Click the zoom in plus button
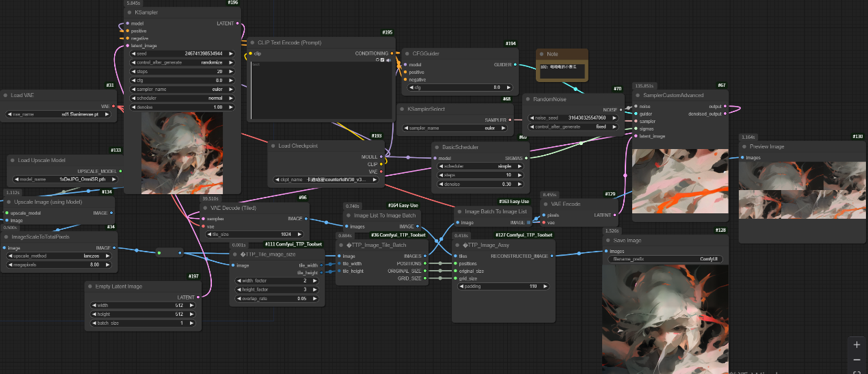Image resolution: width=868 pixels, height=374 pixels. pos(856,344)
